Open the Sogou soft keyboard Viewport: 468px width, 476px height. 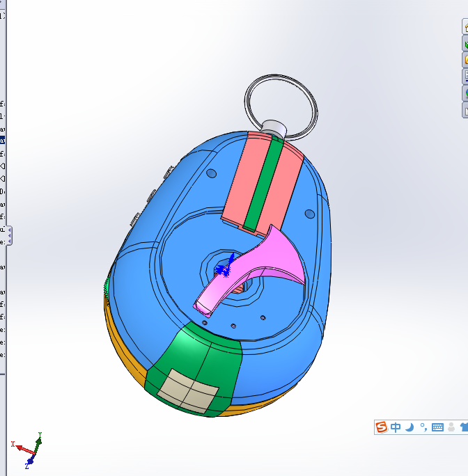[x=437, y=427]
